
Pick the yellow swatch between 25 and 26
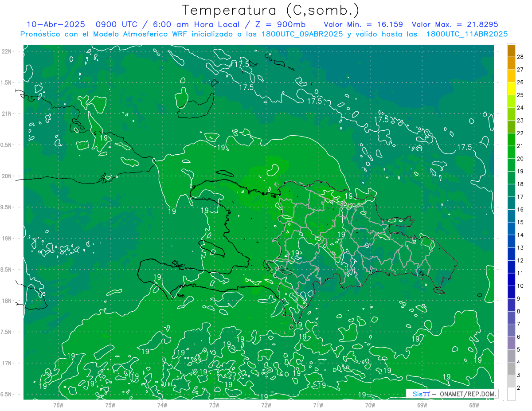click(511, 88)
